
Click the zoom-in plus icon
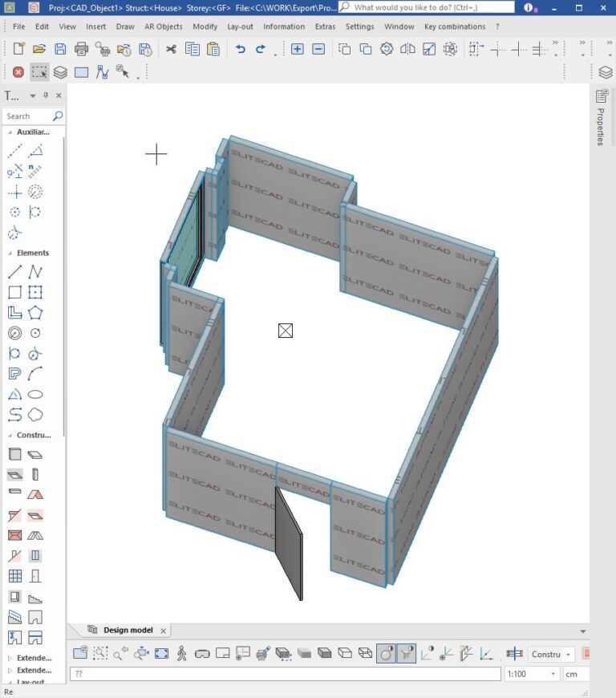(298, 48)
